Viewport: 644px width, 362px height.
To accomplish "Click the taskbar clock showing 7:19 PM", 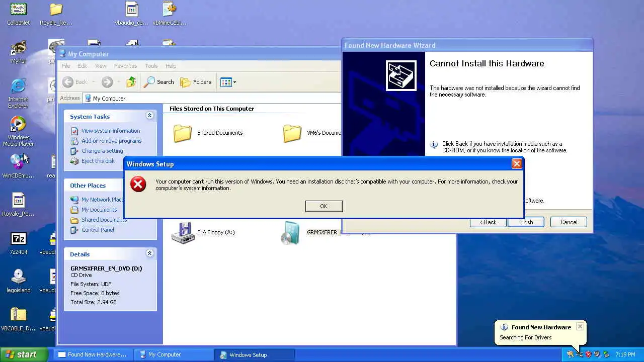I will [x=625, y=354].
